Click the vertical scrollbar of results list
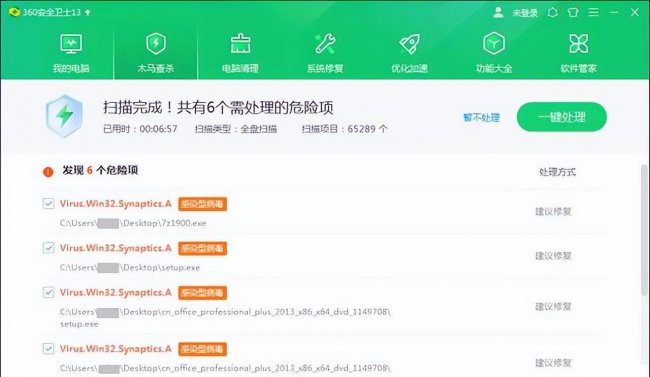Image resolution: width=650 pixels, height=377 pixels. tap(644, 230)
